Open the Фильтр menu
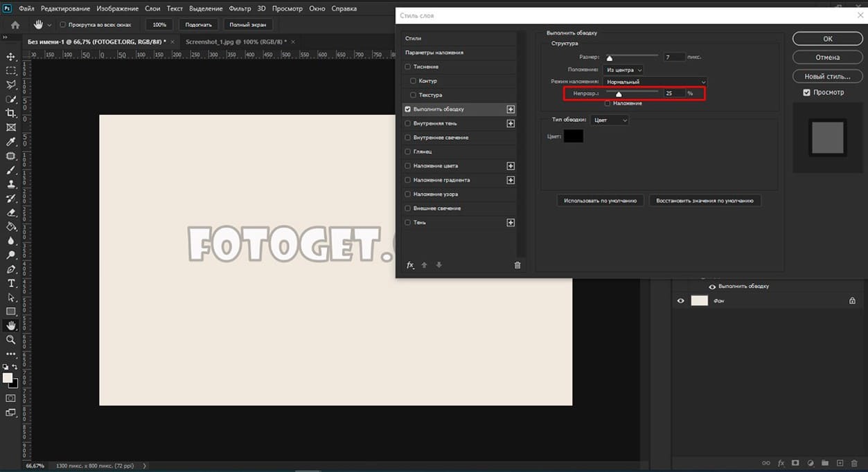The image size is (868, 472). click(x=240, y=9)
